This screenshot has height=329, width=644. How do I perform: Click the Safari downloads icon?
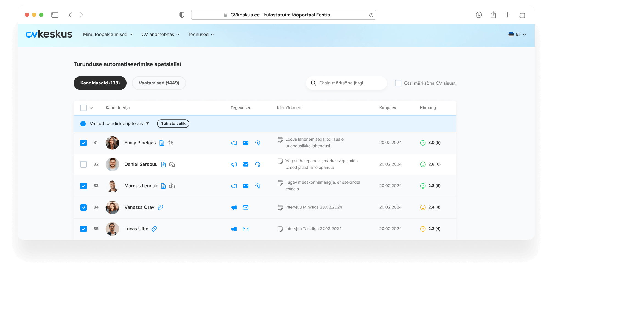pos(479,15)
